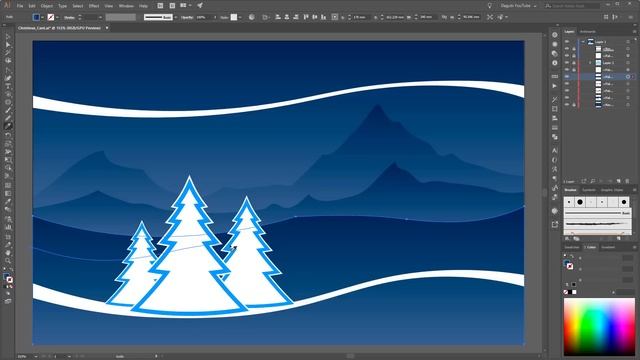Collapse the Layer 1 disclosure triangle

(583, 42)
